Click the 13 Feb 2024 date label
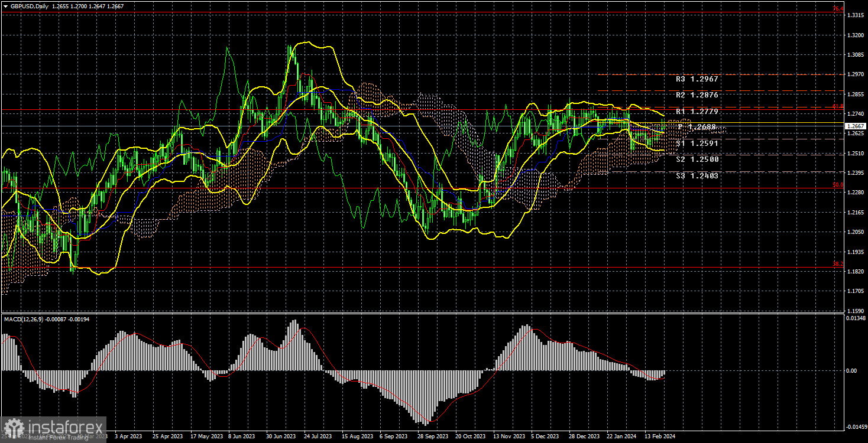This screenshot has height=443, width=868. pyautogui.click(x=659, y=437)
